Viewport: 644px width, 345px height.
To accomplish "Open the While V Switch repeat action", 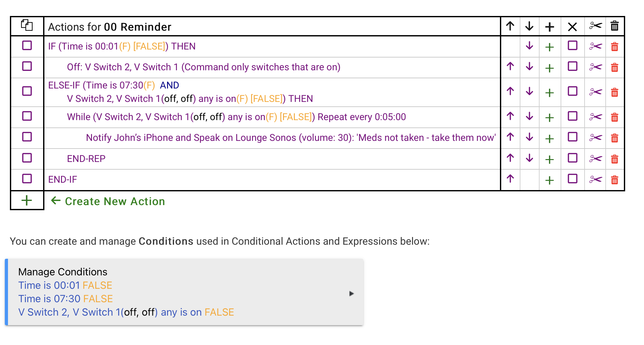I will (236, 117).
